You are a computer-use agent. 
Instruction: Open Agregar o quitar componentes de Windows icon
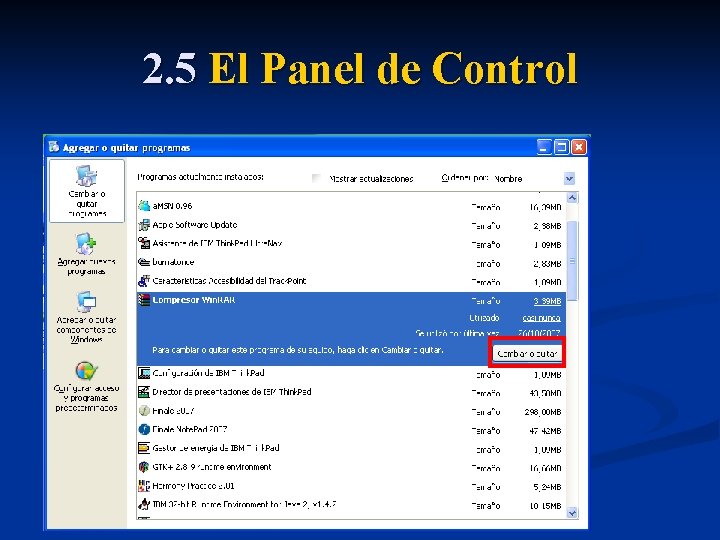[x=86, y=302]
